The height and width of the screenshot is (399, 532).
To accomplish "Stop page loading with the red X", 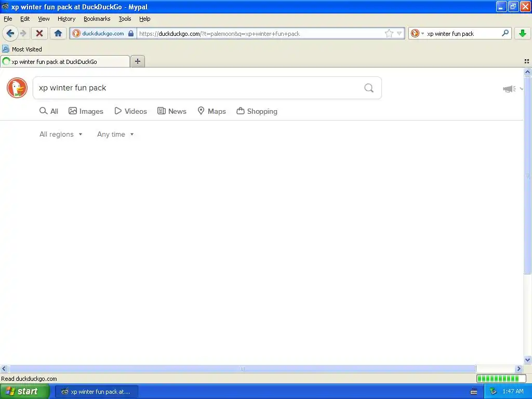I will (39, 33).
